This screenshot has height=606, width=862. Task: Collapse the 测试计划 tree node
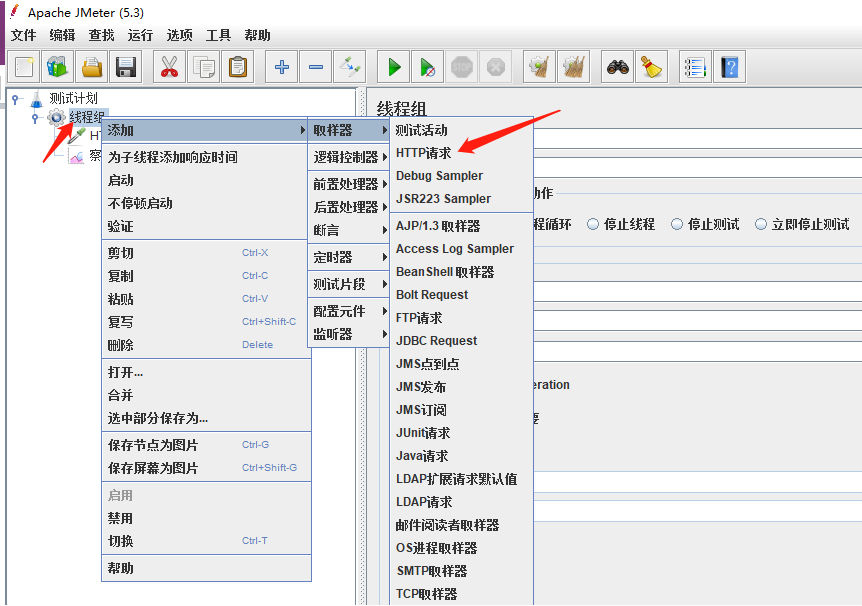16,100
